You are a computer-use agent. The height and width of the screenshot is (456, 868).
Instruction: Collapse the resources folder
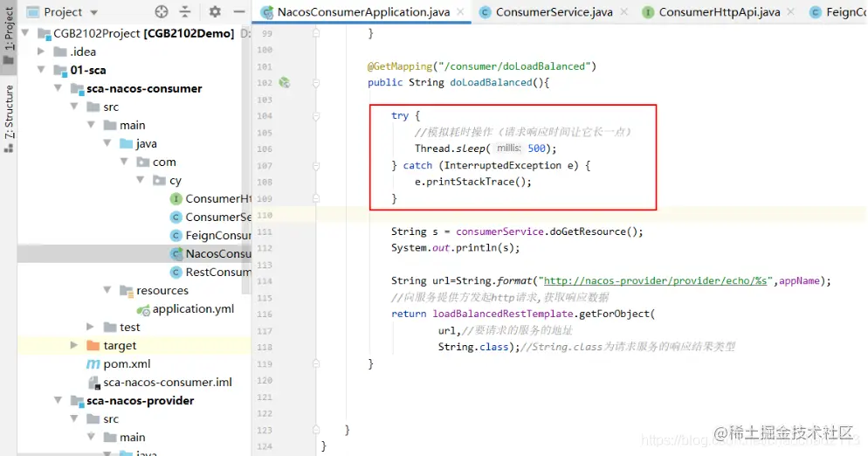(x=107, y=290)
